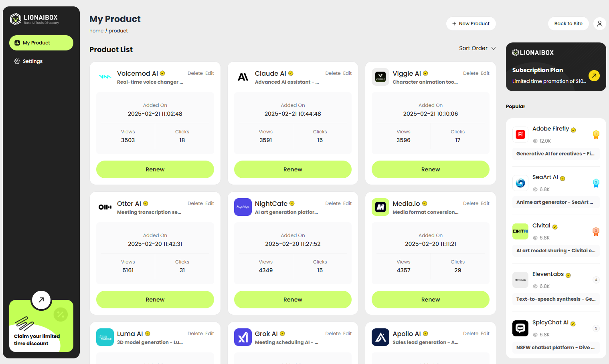Delete the Otter AI product
Screen dimensions: 609x364
pos(195,203)
